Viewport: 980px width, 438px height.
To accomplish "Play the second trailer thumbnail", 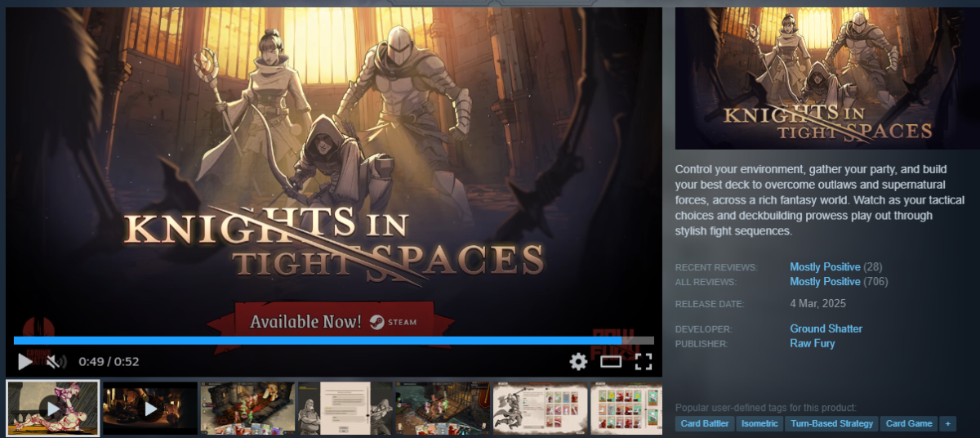I will 150,408.
